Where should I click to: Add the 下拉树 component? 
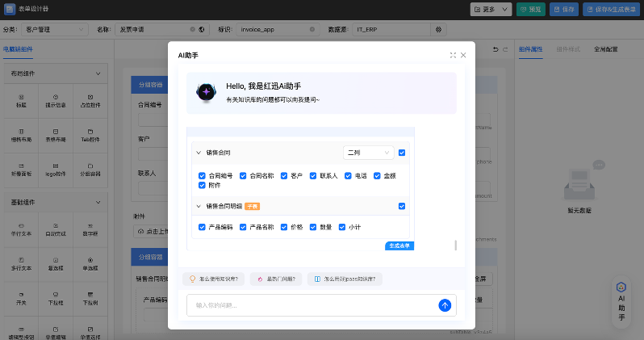90,299
